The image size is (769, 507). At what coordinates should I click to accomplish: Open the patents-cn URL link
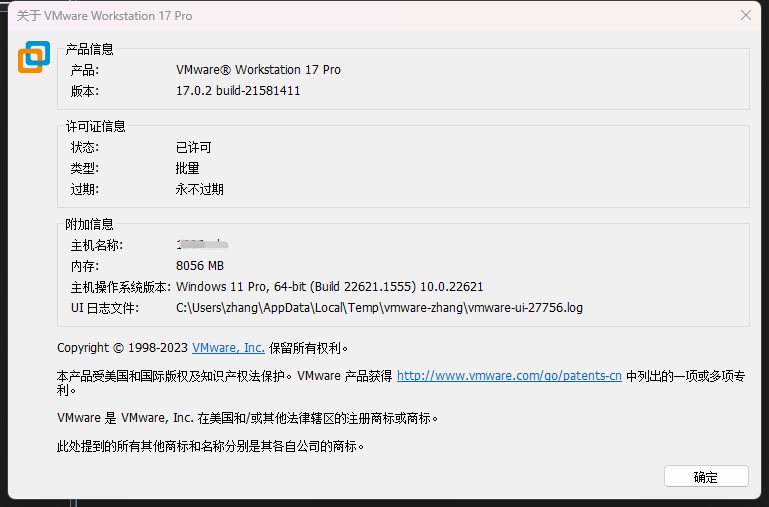509,376
